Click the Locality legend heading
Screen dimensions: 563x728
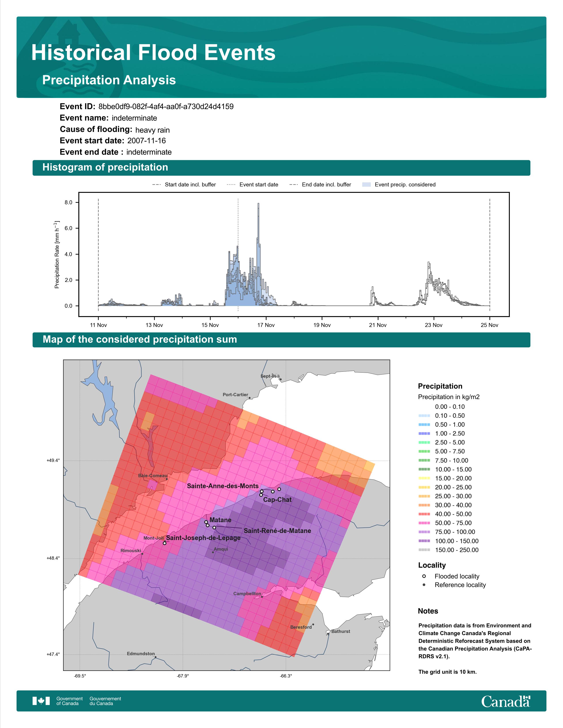coord(432,565)
